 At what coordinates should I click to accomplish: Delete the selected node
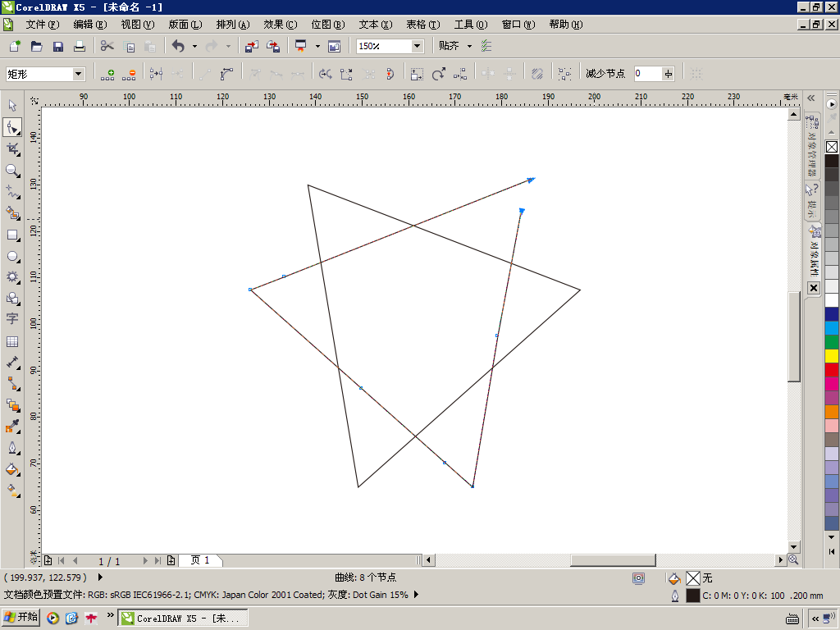click(129, 74)
